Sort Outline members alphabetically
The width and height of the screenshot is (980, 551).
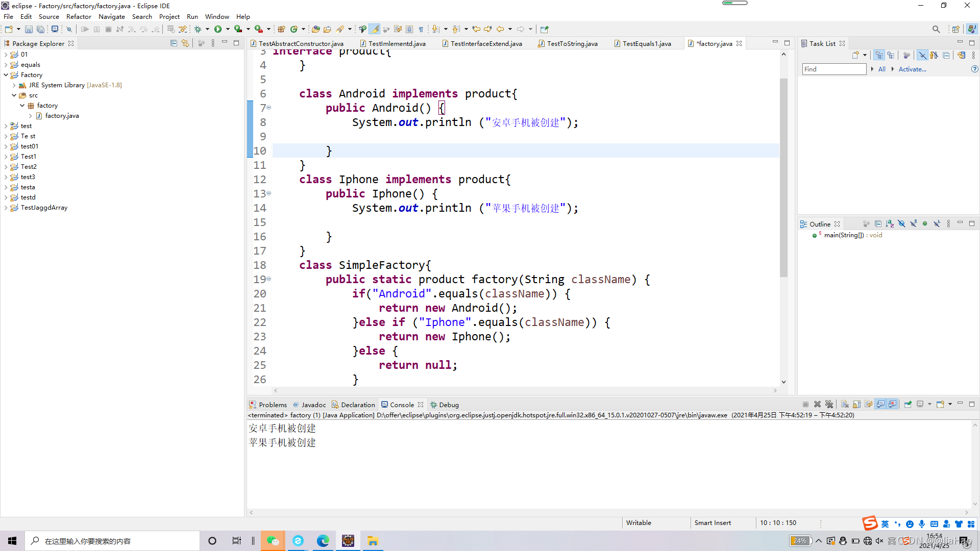tap(889, 223)
